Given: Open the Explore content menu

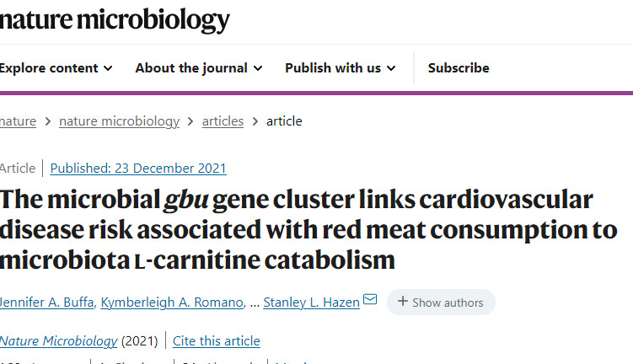Looking at the screenshot, I should (56, 68).
